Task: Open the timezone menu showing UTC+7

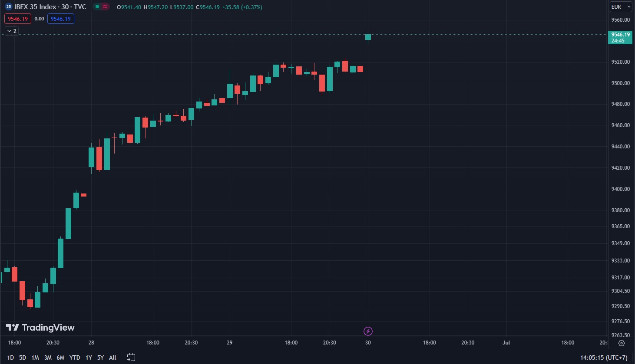Action: click(x=604, y=357)
